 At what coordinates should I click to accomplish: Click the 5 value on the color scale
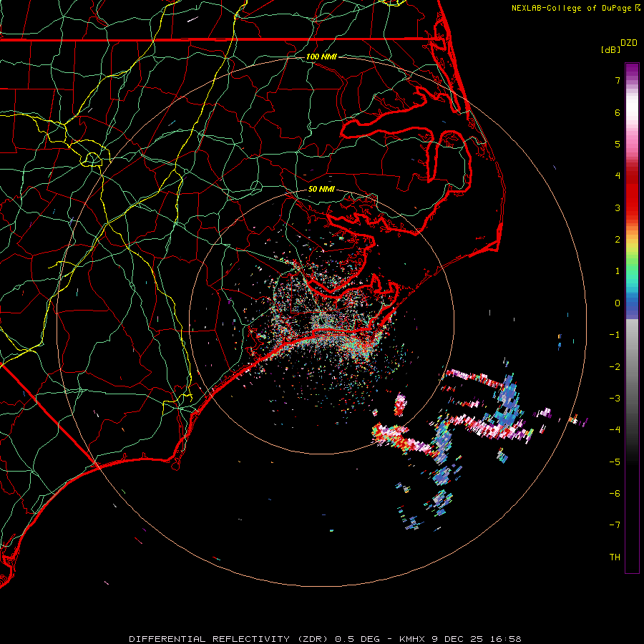[x=618, y=144]
